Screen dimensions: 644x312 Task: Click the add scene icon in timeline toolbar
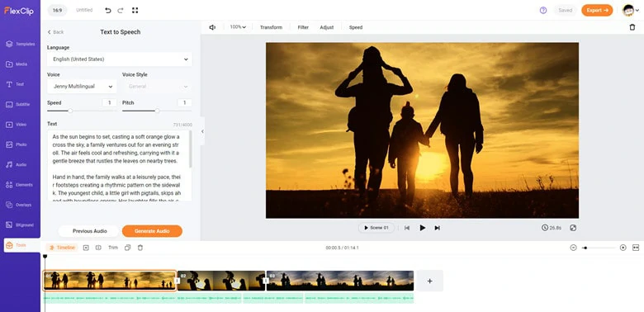click(x=86, y=248)
